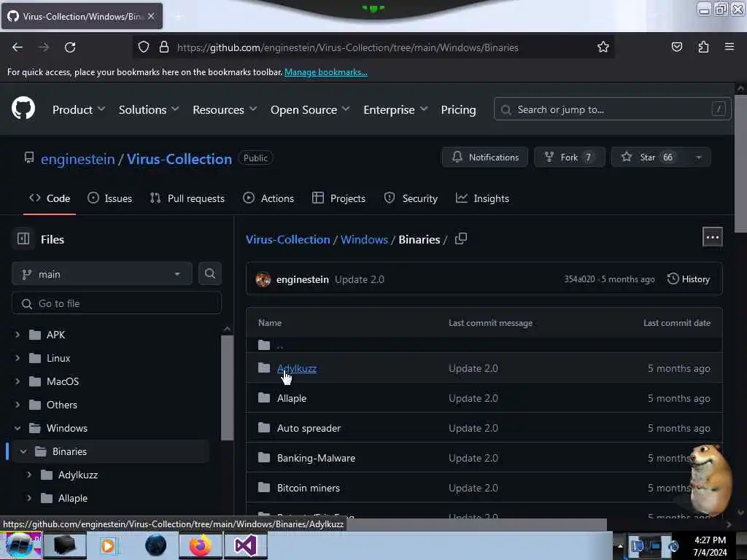
Task: Open the Adylkuzz folder link
Action: [297, 368]
